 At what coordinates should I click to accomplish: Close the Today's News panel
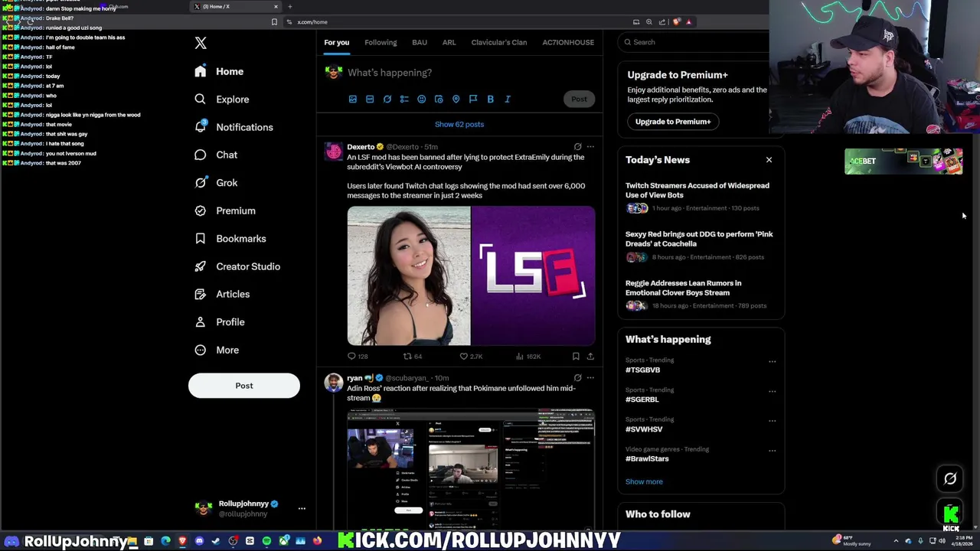click(769, 160)
